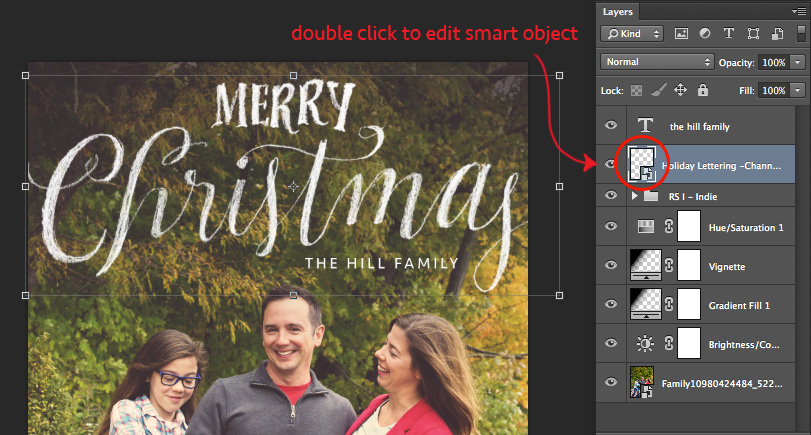Click the Hue/Saturation 1 link chain icon
This screenshot has height=435, width=811.
(669, 226)
